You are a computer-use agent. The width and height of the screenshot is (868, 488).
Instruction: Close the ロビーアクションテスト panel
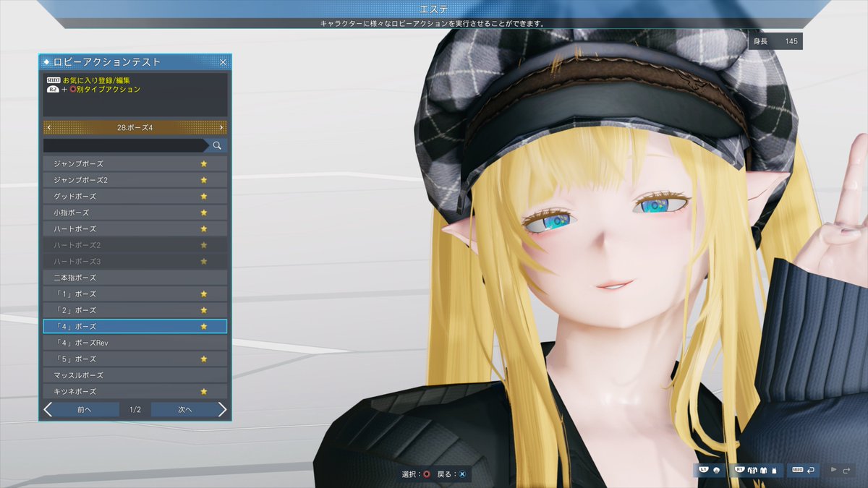click(223, 62)
